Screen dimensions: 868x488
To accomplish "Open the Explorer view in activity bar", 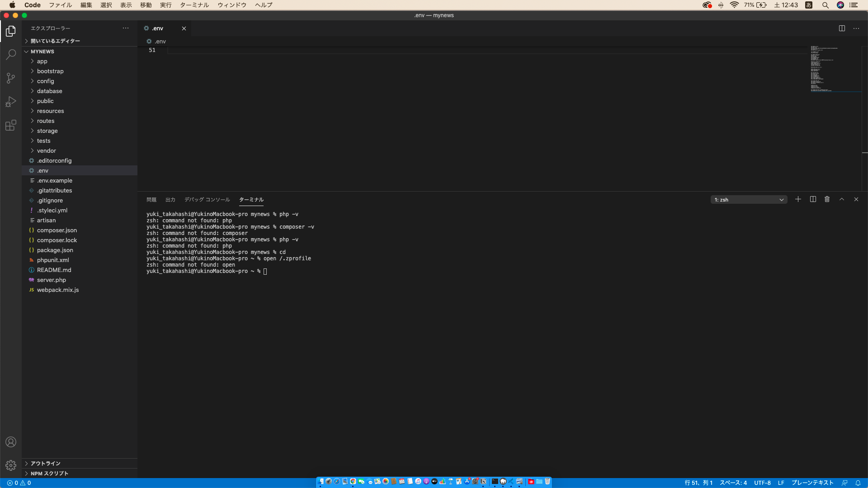I will click(x=11, y=31).
